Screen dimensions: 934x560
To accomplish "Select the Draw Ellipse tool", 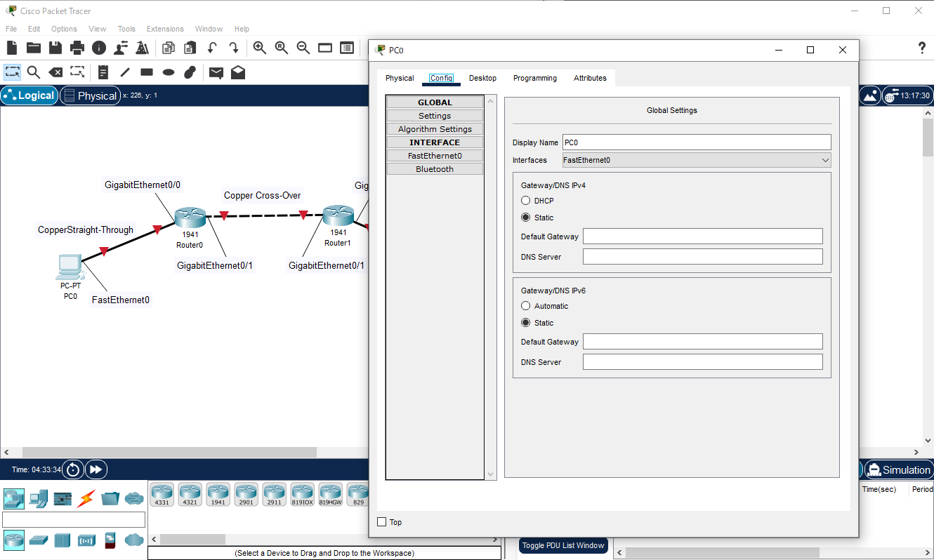I will 169,72.
